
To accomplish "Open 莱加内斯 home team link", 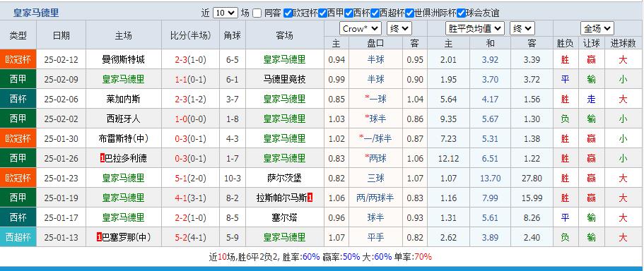I will point(123,100).
